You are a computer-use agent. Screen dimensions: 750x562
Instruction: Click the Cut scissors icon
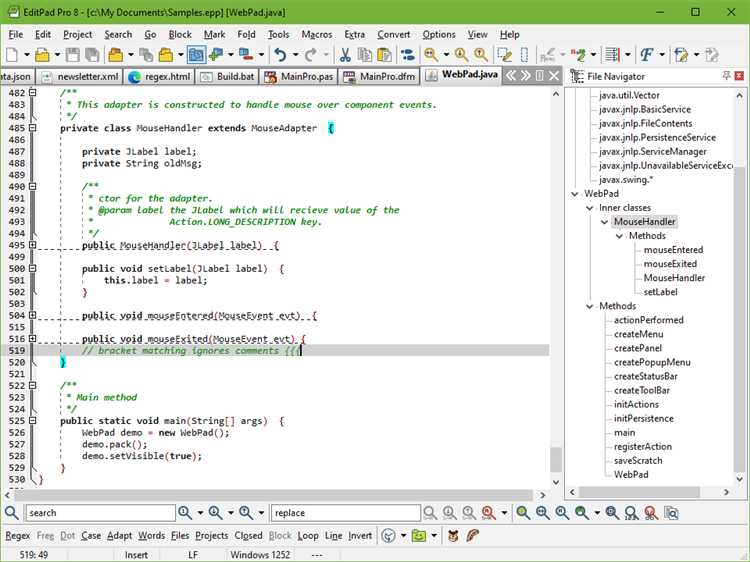click(345, 55)
